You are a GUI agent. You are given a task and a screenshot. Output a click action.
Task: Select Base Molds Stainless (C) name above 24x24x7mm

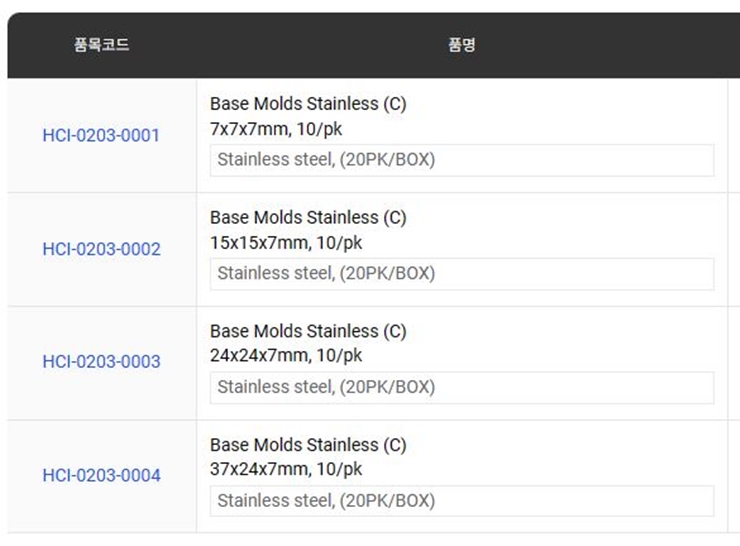tap(308, 331)
